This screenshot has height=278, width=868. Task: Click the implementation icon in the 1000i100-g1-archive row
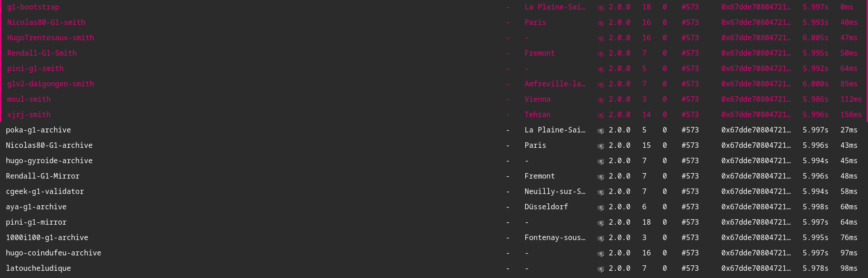(x=600, y=238)
